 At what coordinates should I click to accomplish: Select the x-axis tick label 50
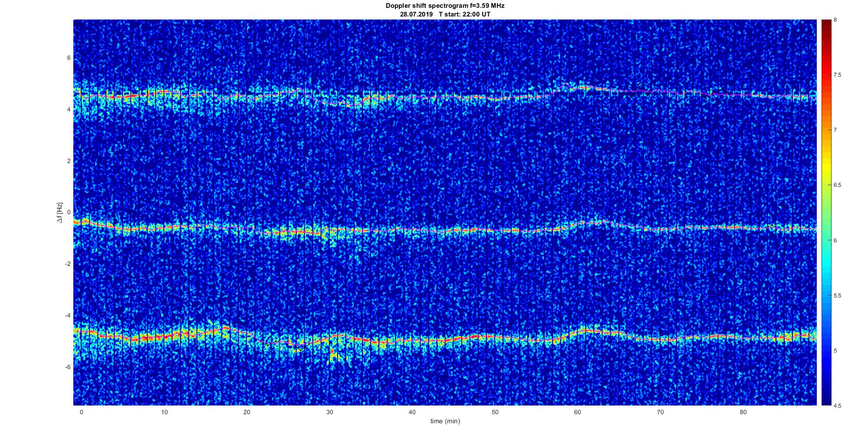[495, 412]
